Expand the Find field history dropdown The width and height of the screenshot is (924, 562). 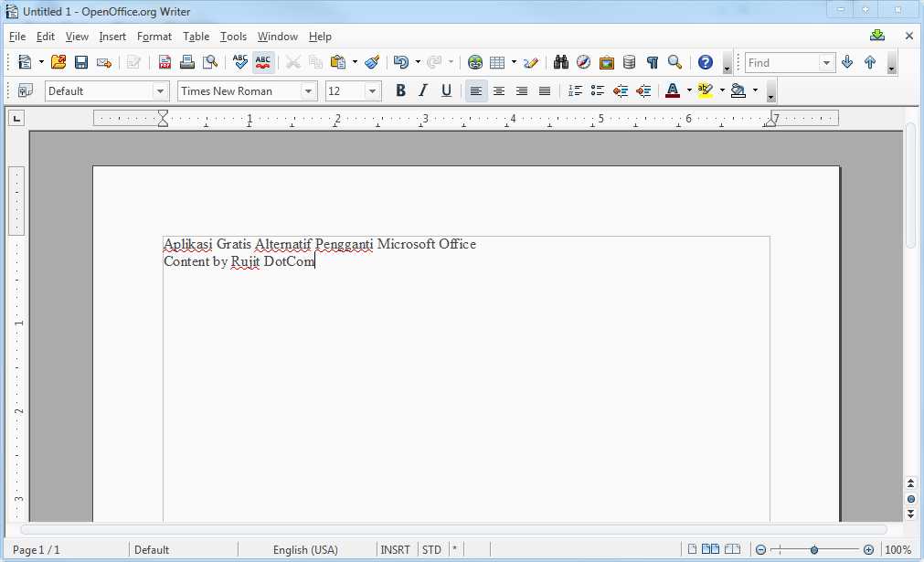[826, 62]
